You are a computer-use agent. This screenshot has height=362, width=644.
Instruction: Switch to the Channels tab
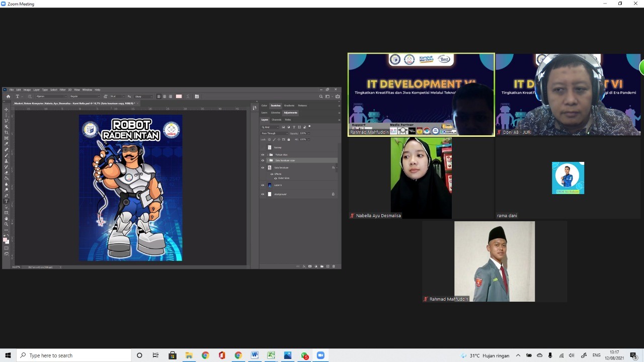click(277, 120)
